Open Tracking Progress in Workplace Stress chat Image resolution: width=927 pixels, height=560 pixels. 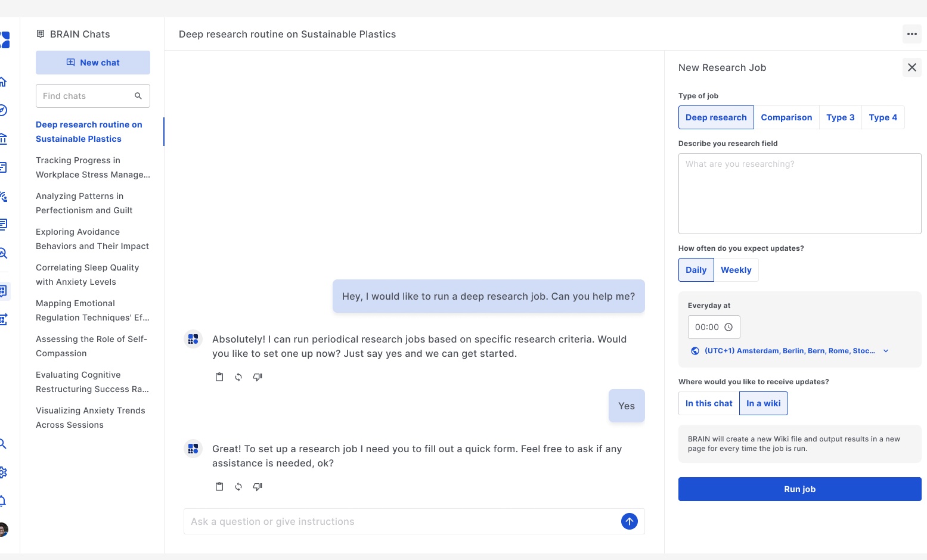[93, 167]
